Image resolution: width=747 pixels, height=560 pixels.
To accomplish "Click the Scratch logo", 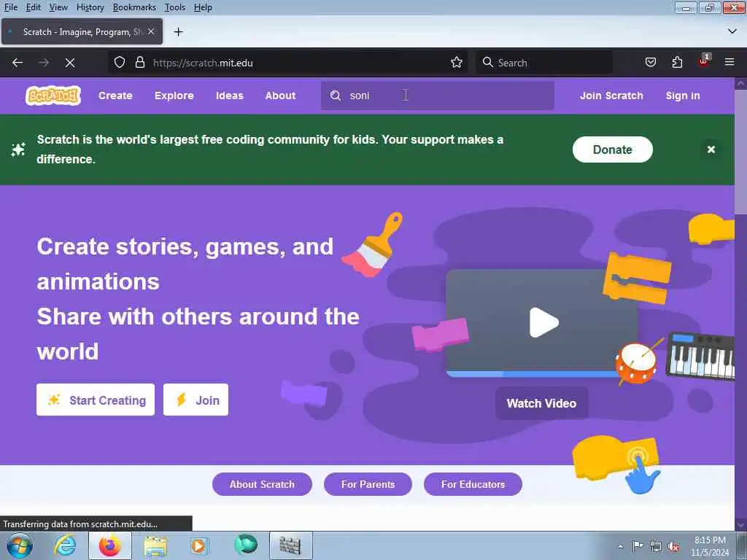I will pyautogui.click(x=53, y=96).
